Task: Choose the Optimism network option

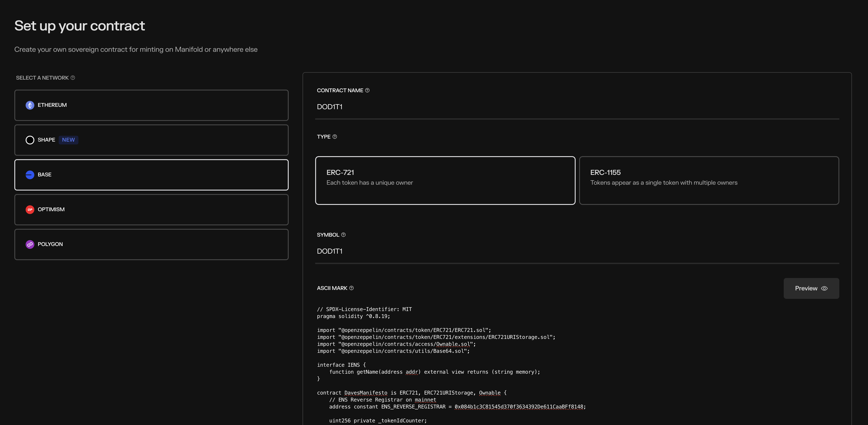Action: pos(151,209)
